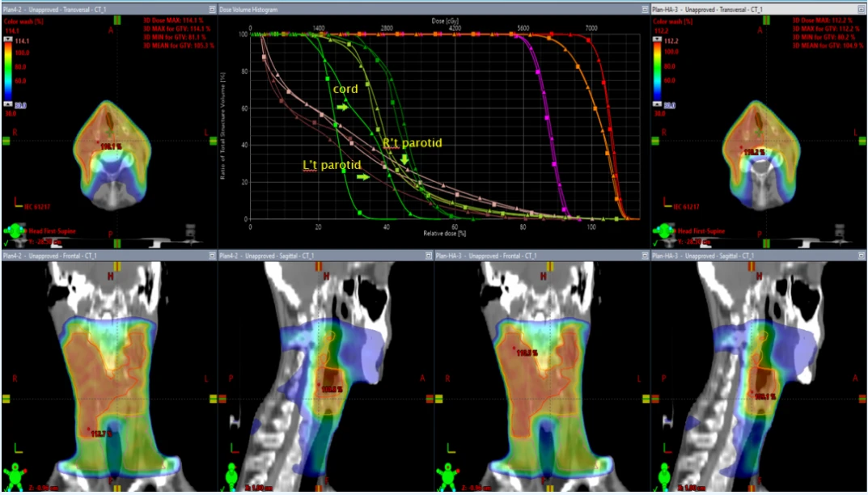Toggle green checkmark in Plan4-2 Frontal view corner
Viewport: 868px width, 495px height.
[6, 488]
